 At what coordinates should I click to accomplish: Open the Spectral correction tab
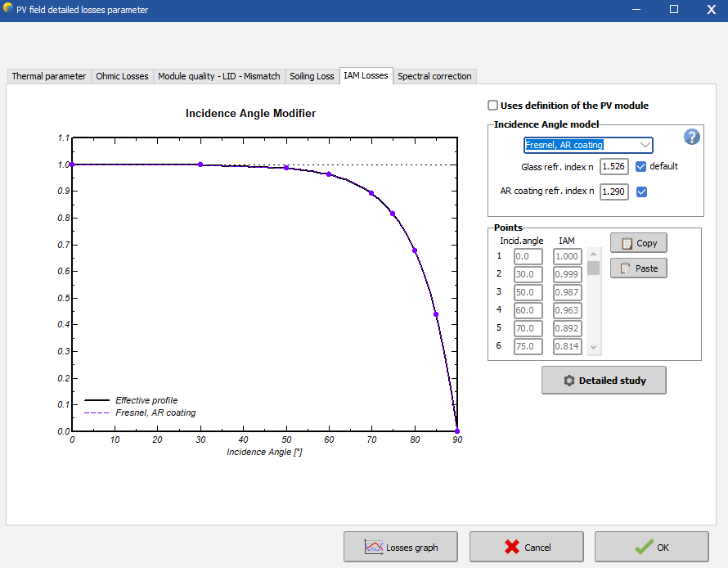(x=434, y=76)
